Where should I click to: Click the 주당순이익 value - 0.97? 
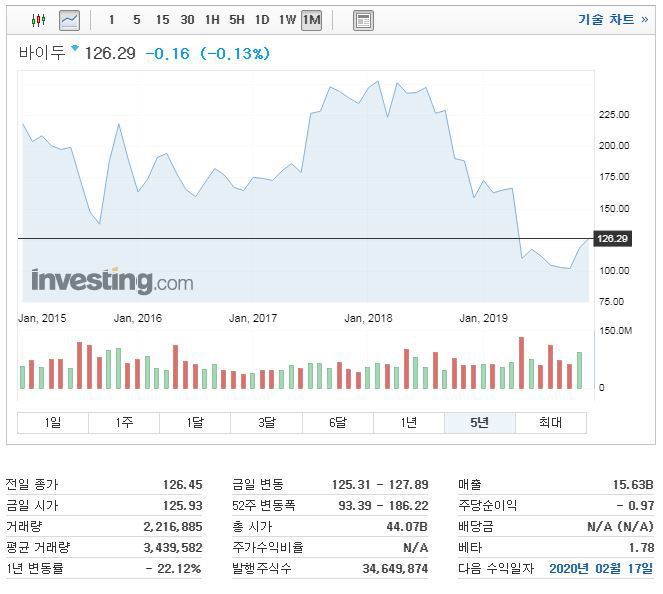coord(635,506)
